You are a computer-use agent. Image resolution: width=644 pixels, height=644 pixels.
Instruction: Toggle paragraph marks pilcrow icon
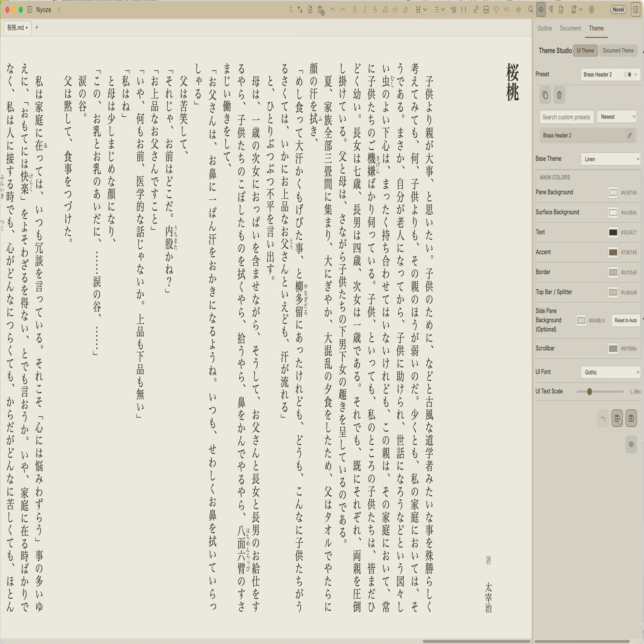[551, 10]
